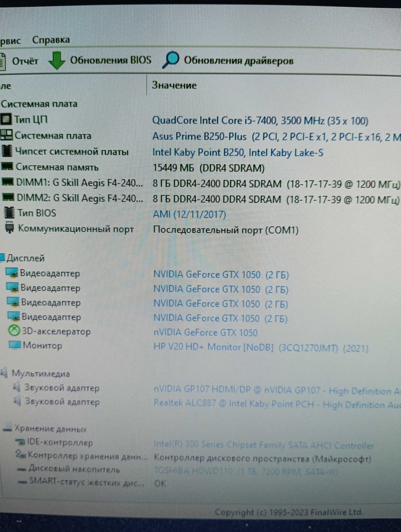Click the Realtek ALC887 row speaker icon

17,401
